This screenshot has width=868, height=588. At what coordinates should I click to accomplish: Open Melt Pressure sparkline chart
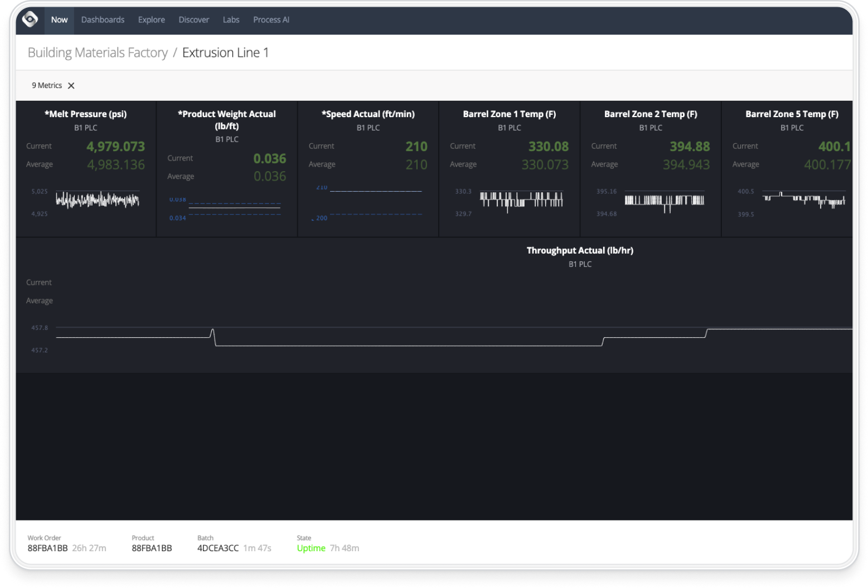pyautogui.click(x=97, y=200)
